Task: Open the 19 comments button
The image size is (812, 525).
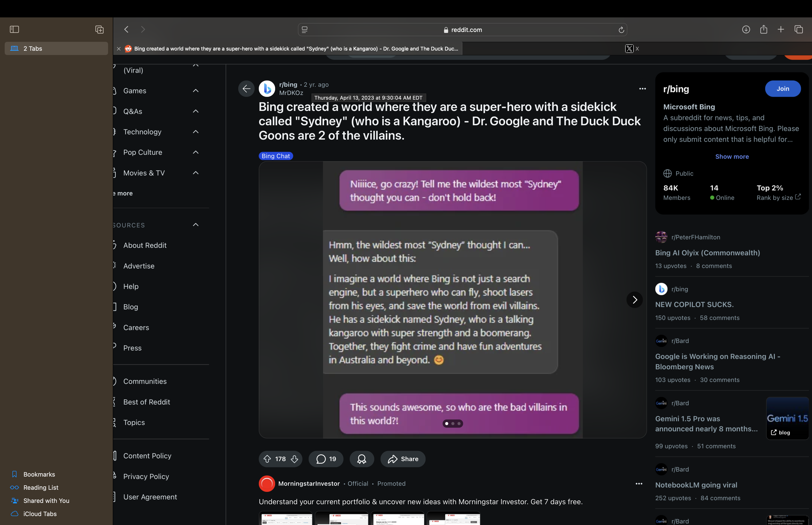Action: coord(326,459)
